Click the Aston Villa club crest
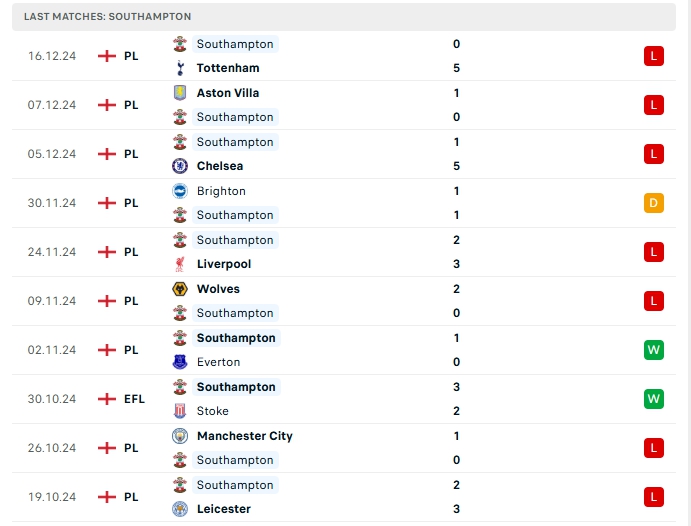The image size is (691, 526). point(180,93)
